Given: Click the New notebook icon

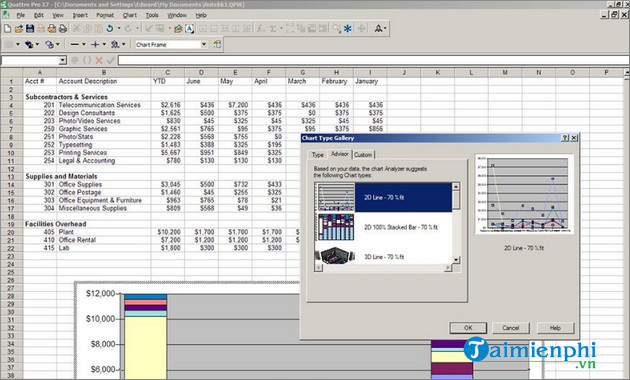Looking at the screenshot, I should tap(7, 29).
